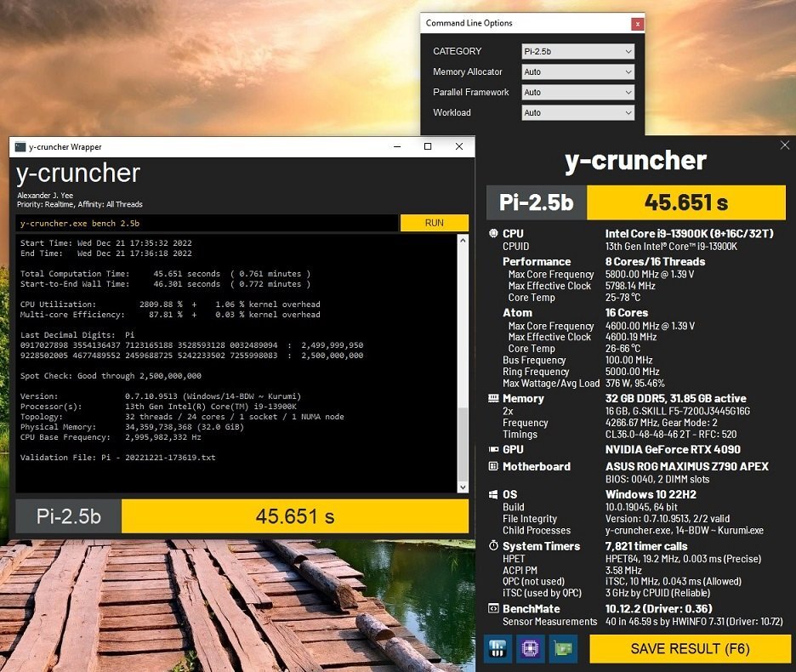Click the OS Windows logo icon
Viewport: 796px width, 672px height.
coord(493,494)
